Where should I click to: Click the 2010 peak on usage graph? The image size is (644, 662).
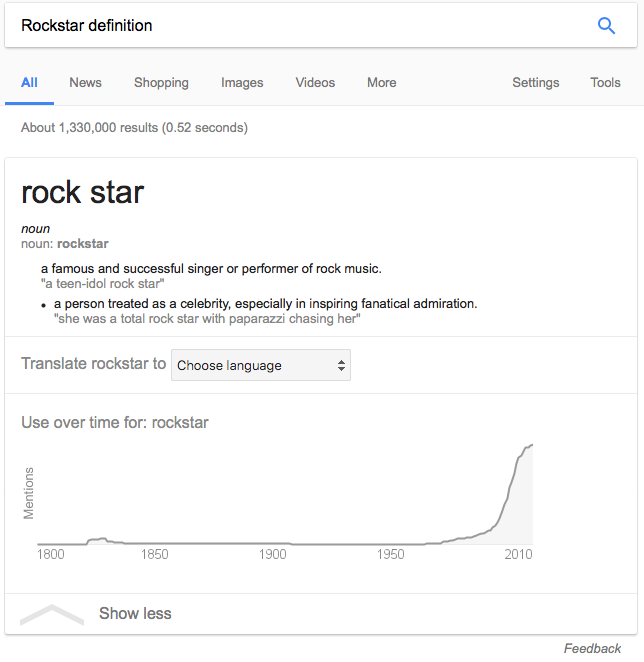pos(530,447)
